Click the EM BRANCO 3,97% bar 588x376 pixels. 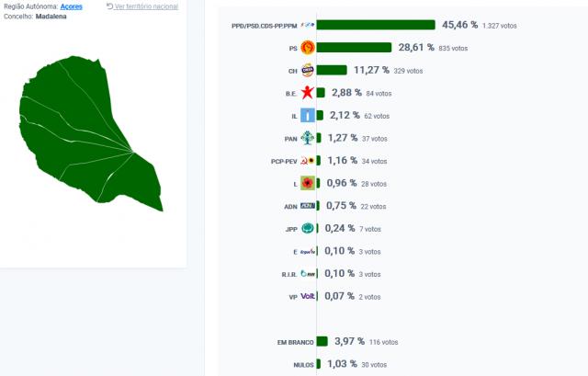click(322, 342)
